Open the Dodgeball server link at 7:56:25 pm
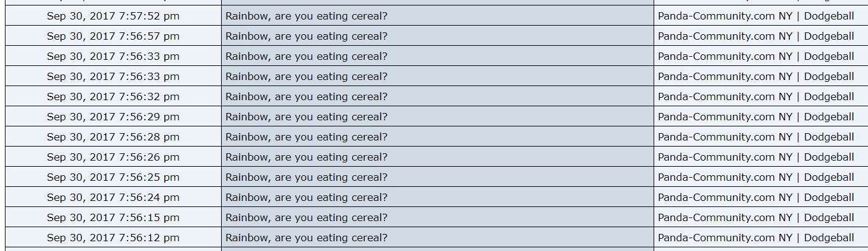This screenshot has width=868, height=251. pyautogui.click(x=756, y=177)
